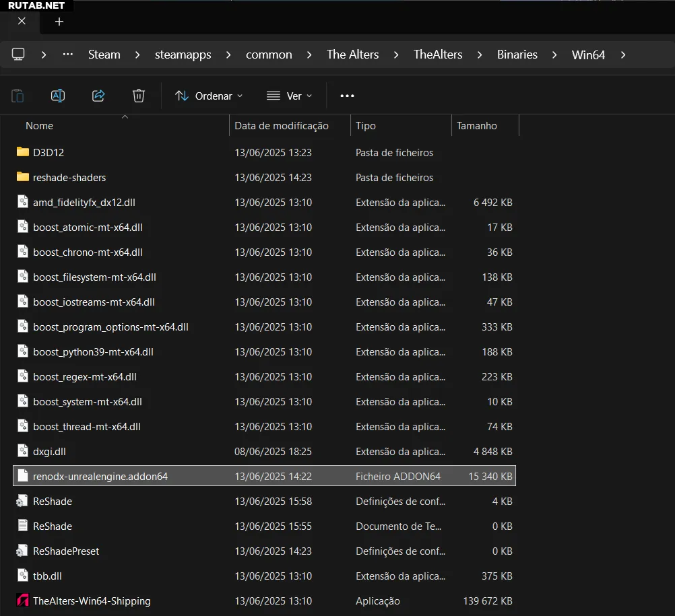Click the Paste clipboard icon

pyautogui.click(x=18, y=96)
